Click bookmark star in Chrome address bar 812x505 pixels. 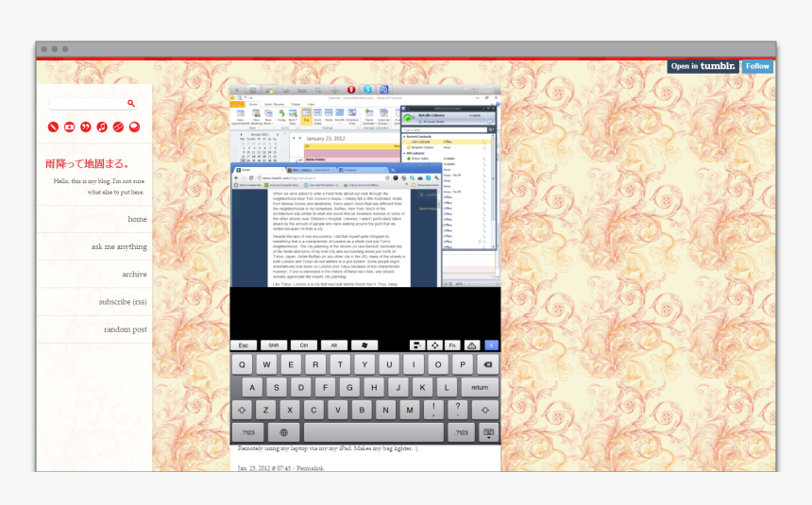[x=387, y=177]
